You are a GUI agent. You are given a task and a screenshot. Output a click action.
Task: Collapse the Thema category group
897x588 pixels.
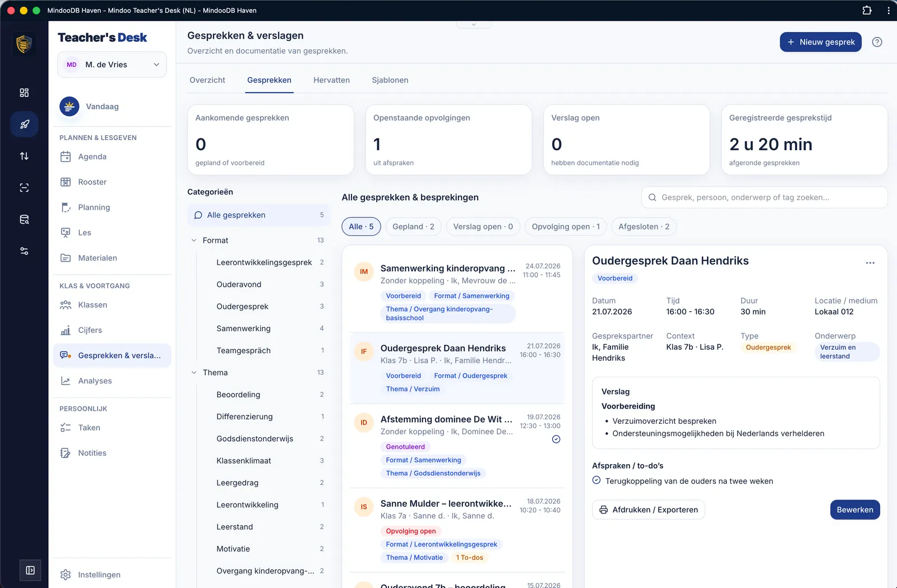[x=194, y=373]
